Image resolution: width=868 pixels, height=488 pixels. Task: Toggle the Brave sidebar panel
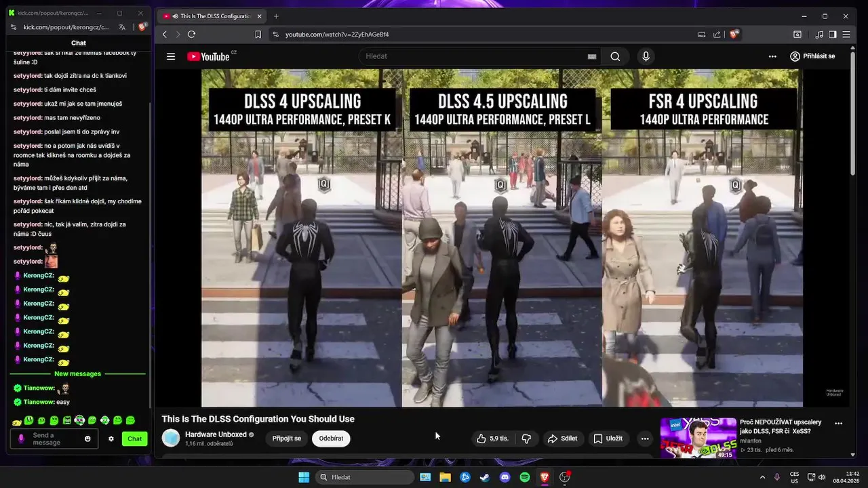833,34
